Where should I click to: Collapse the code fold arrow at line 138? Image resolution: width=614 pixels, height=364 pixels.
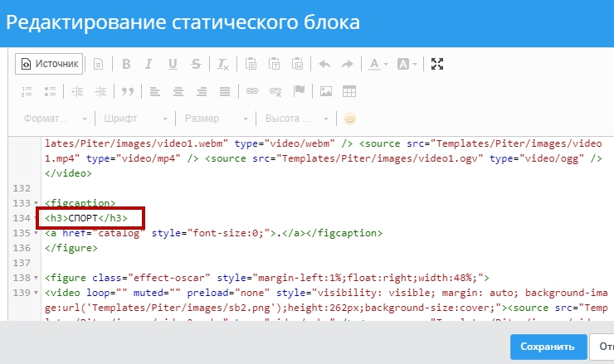[x=36, y=278]
